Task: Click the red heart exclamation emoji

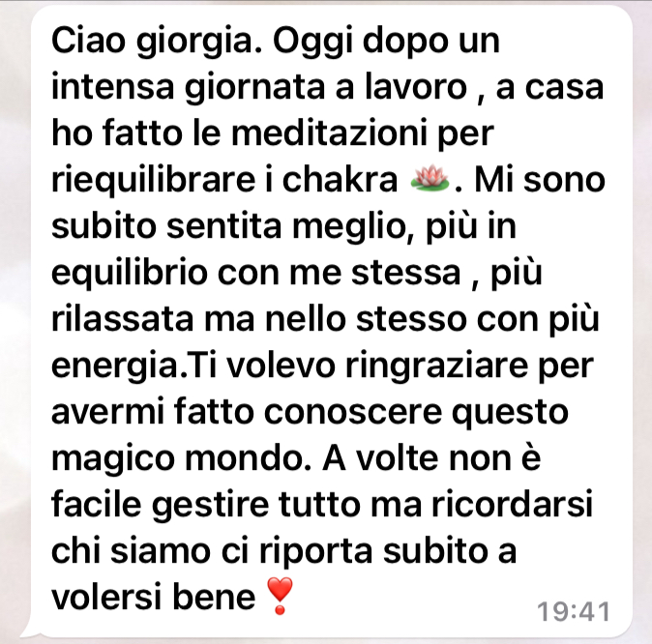Action: 280,596
